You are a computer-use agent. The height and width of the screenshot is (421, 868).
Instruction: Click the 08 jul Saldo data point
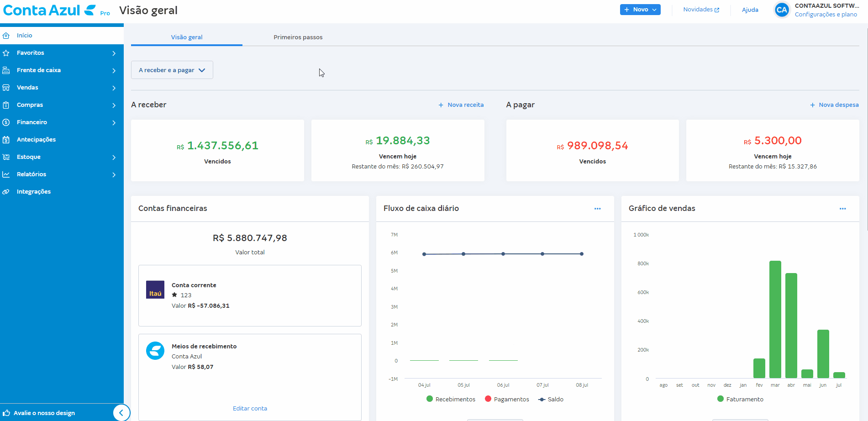click(582, 254)
